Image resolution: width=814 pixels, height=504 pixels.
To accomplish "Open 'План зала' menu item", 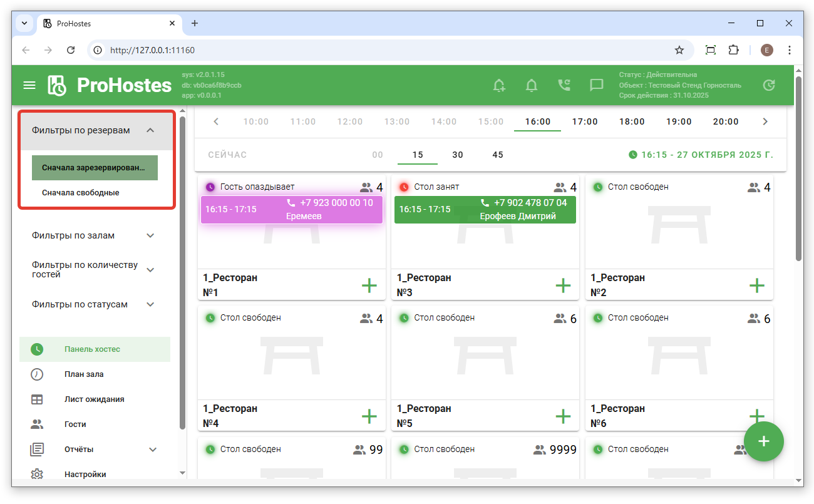I will 84,374.
